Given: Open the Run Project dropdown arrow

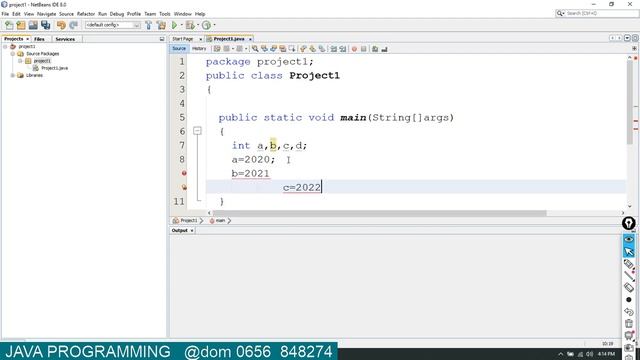Looking at the screenshot, I should pos(181,25).
